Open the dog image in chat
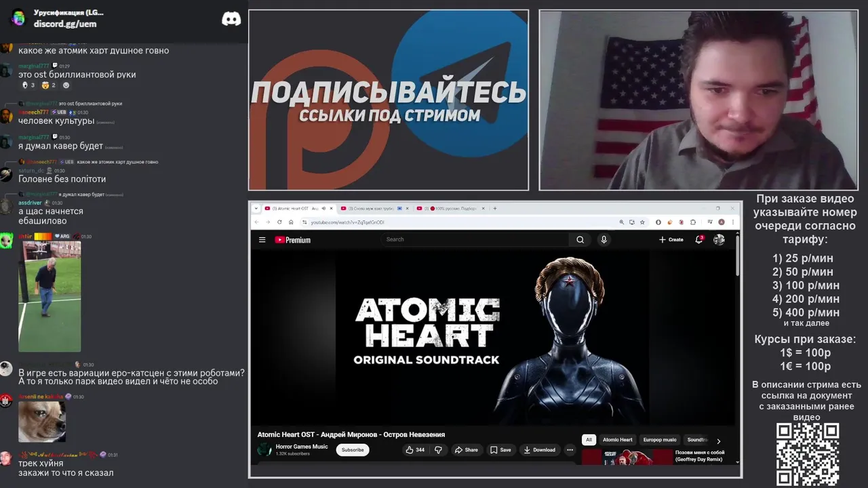 coord(42,422)
